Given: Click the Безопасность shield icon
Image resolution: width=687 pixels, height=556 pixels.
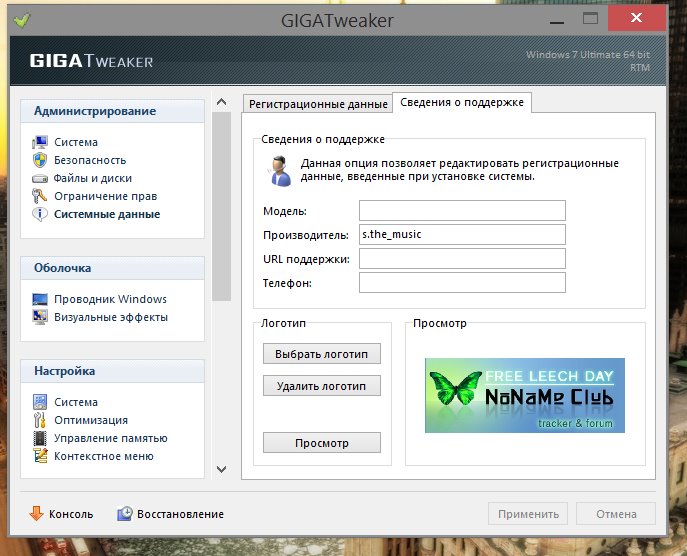Looking at the screenshot, I should tap(40, 160).
